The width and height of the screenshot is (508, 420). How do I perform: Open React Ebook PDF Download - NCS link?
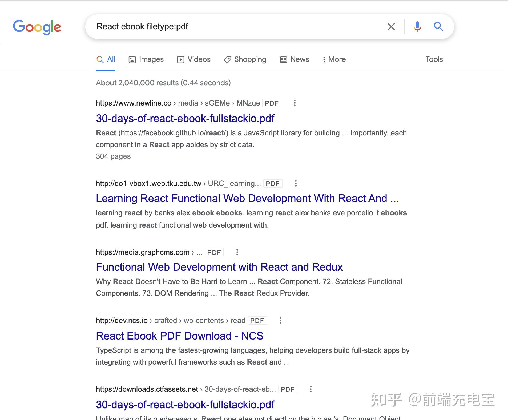(180, 336)
